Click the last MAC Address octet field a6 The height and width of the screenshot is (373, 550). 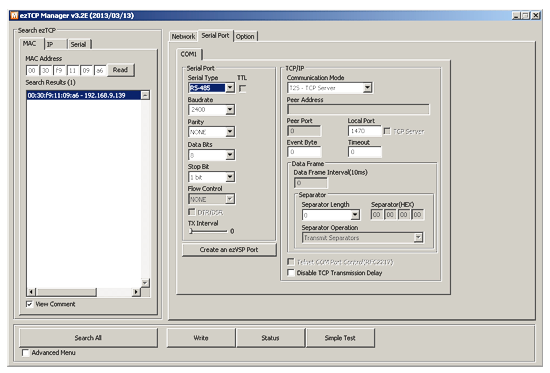coord(100,71)
